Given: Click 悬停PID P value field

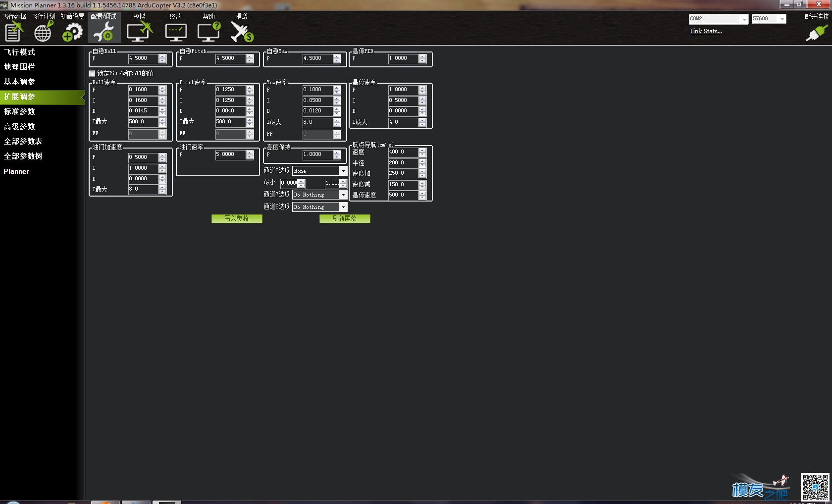Looking at the screenshot, I should (x=403, y=58).
